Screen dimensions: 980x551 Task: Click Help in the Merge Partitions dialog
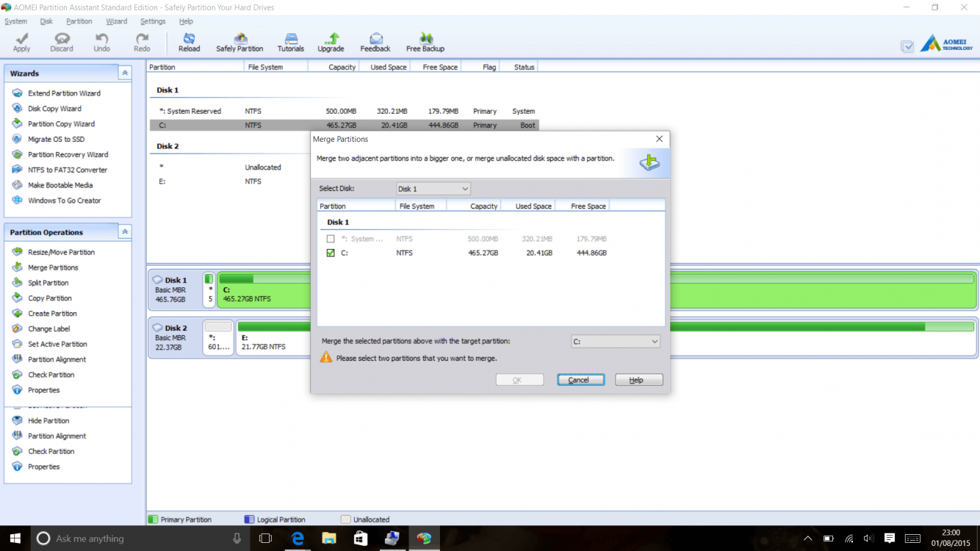pos(638,379)
